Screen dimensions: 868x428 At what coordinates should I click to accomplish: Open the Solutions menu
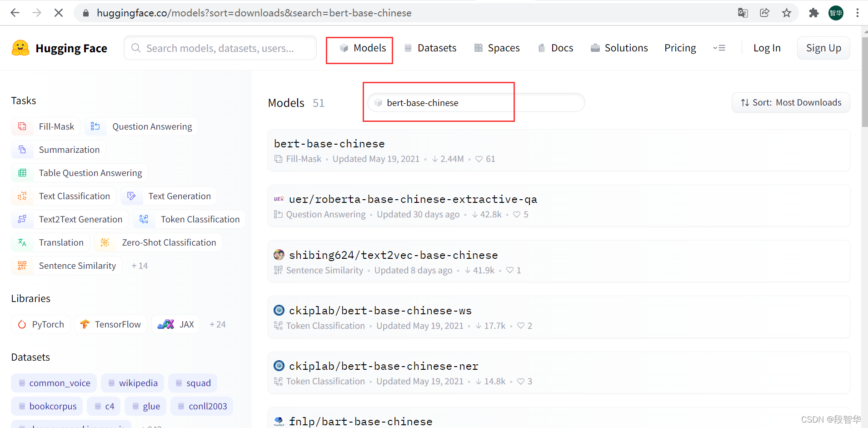tap(619, 48)
